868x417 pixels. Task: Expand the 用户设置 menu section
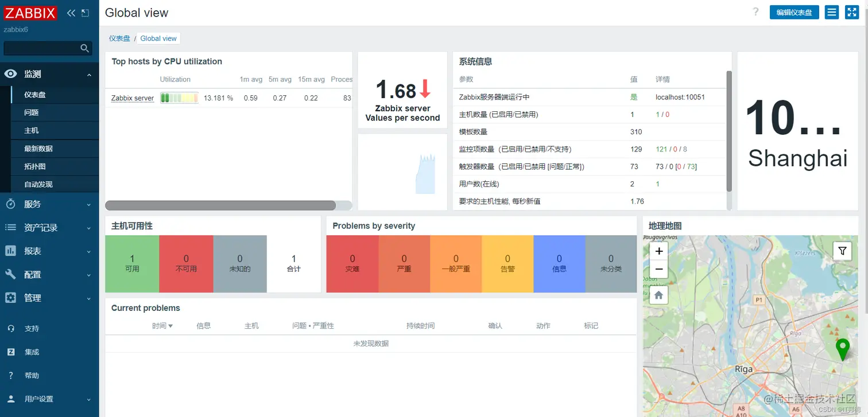pos(89,399)
